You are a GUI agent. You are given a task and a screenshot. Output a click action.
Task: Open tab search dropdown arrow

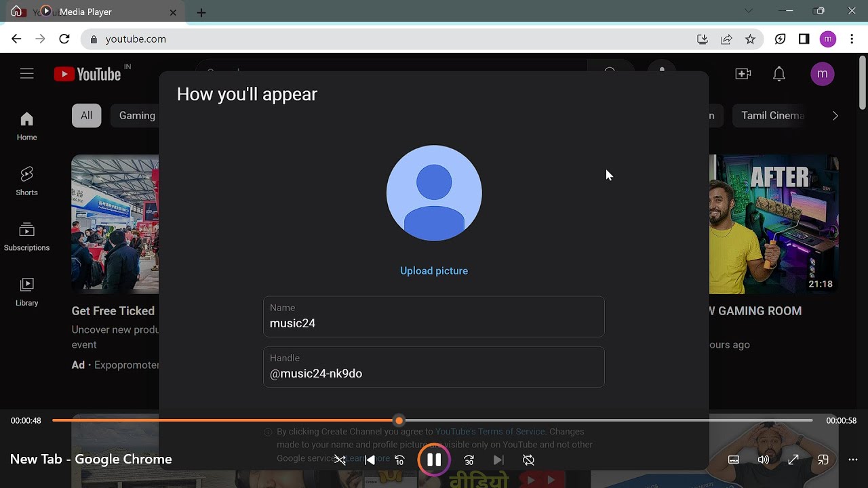(749, 11)
